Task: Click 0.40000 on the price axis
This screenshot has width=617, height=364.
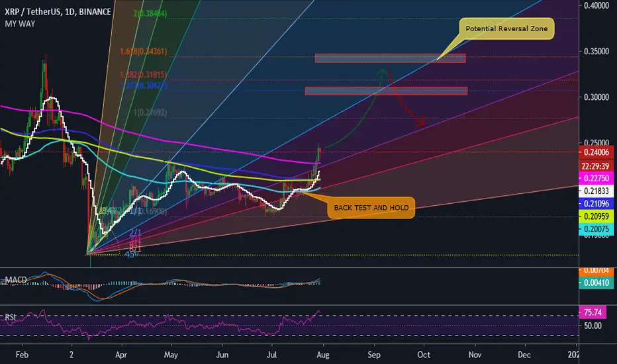Action: tap(596, 5)
